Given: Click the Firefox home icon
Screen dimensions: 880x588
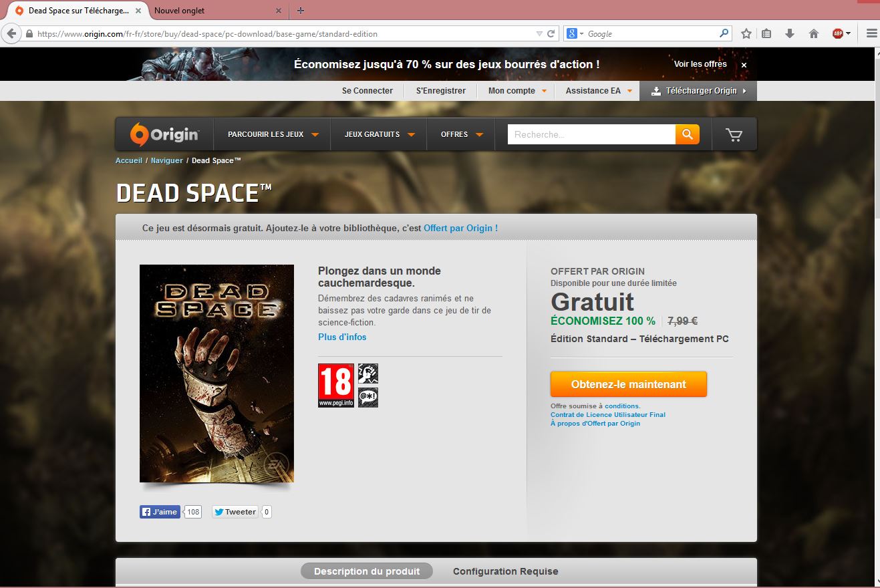Looking at the screenshot, I should (814, 33).
